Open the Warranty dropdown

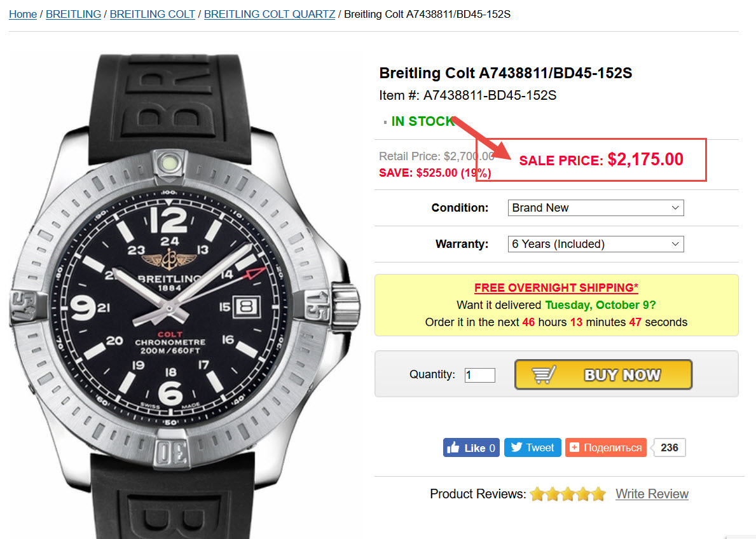596,244
